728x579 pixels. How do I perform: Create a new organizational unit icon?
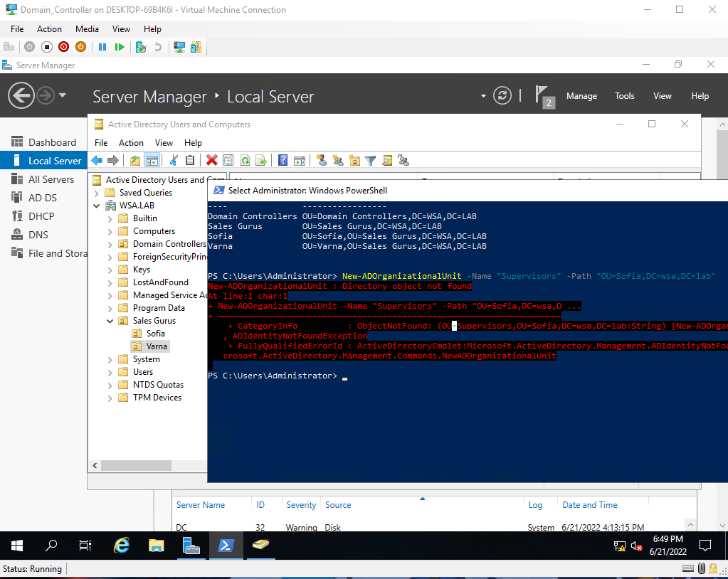point(354,161)
